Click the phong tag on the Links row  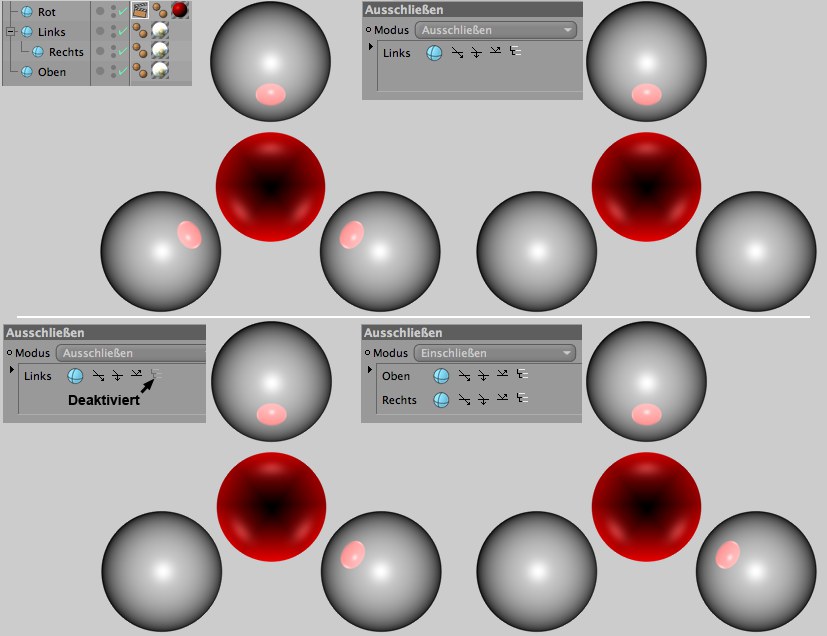140,31
